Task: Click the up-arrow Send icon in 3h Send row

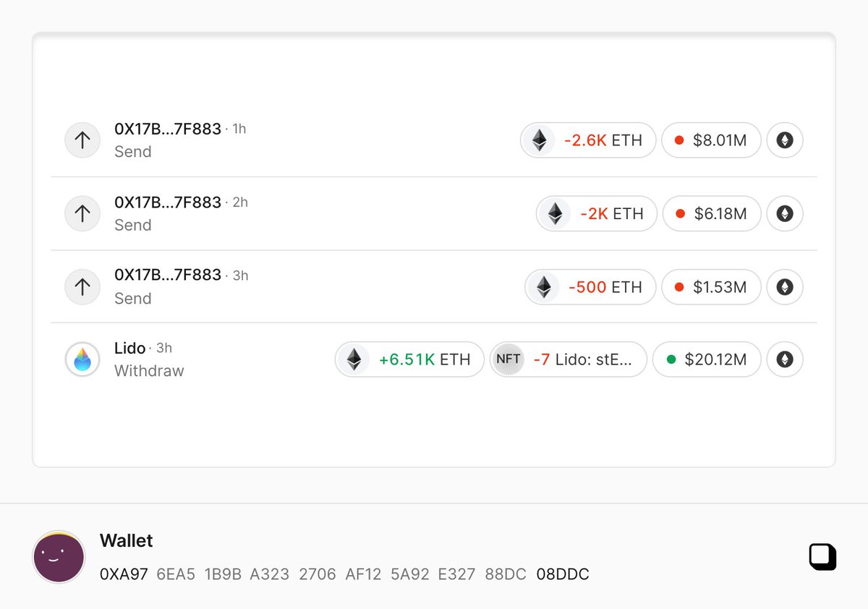Action: (82, 286)
